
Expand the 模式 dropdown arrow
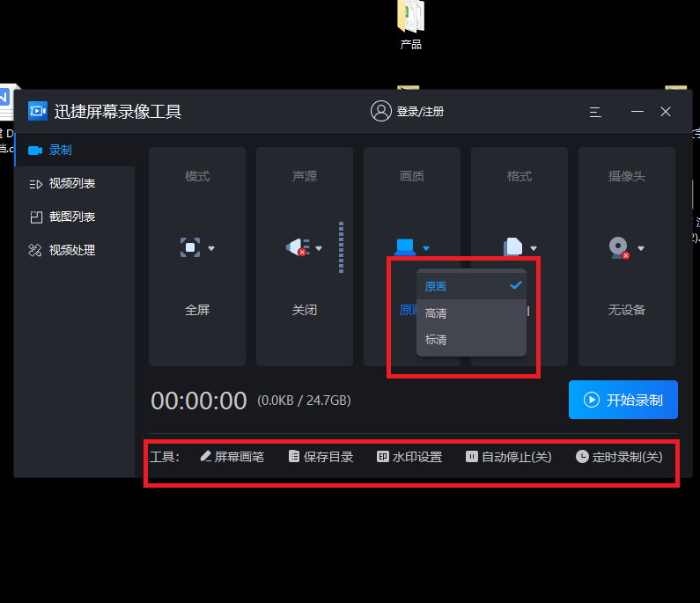211,248
